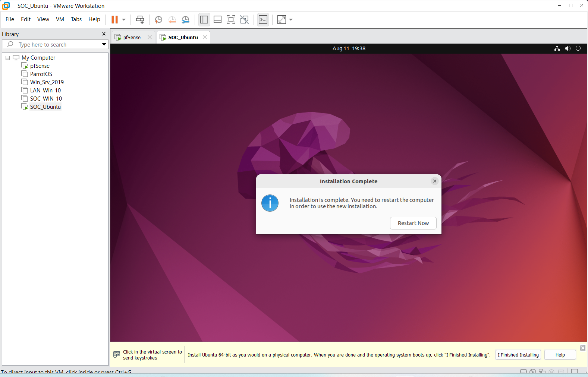Screen dimensions: 588x377
Task: Open the Tabs menu
Action: tap(76, 19)
